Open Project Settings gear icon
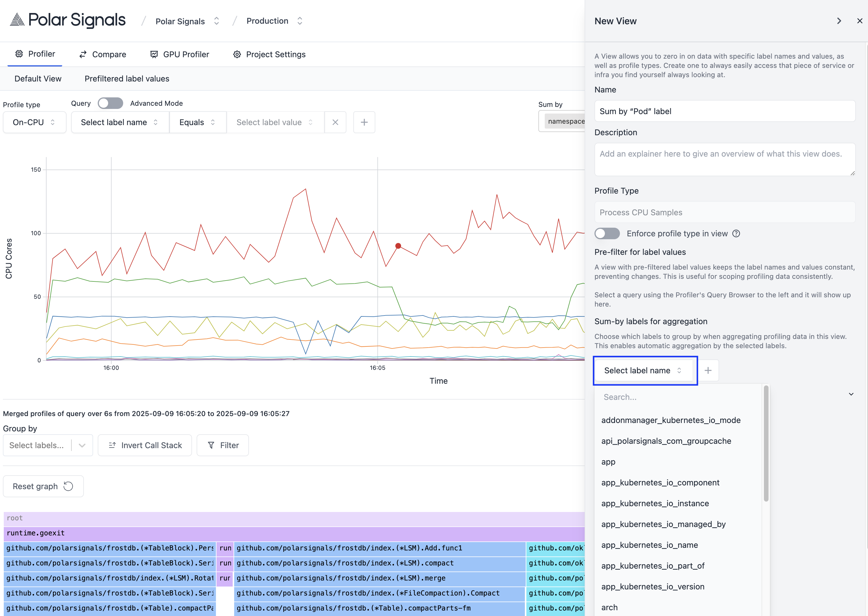 tap(237, 54)
